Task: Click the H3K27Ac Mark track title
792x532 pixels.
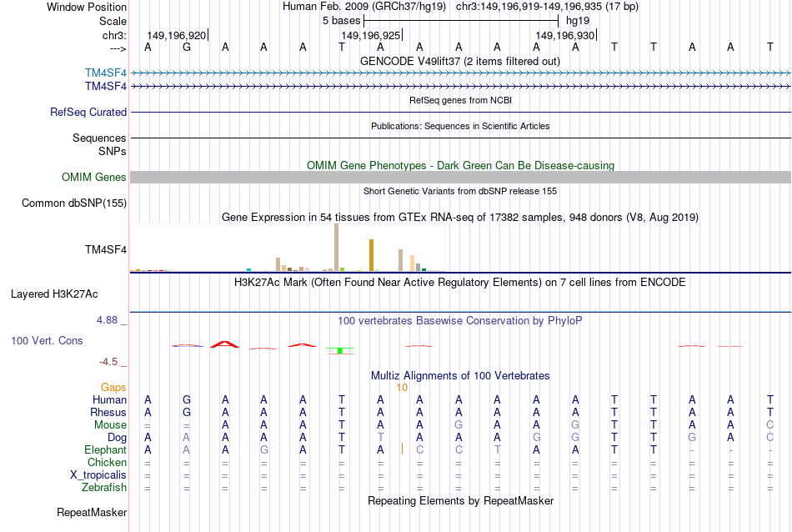Action: pyautogui.click(x=460, y=283)
